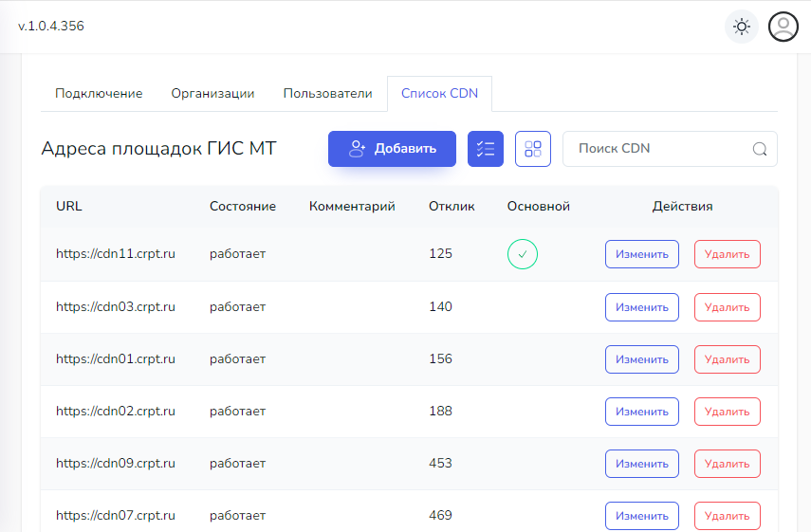Image resolution: width=811 pixels, height=532 pixels.
Task: Click the response value 469
Action: (x=441, y=516)
